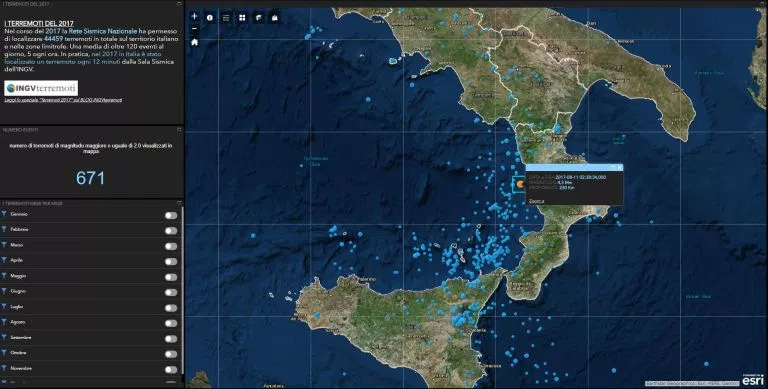Click the Settembre filter funnel icon
Screen dimensions: 768x389
coord(4,337)
